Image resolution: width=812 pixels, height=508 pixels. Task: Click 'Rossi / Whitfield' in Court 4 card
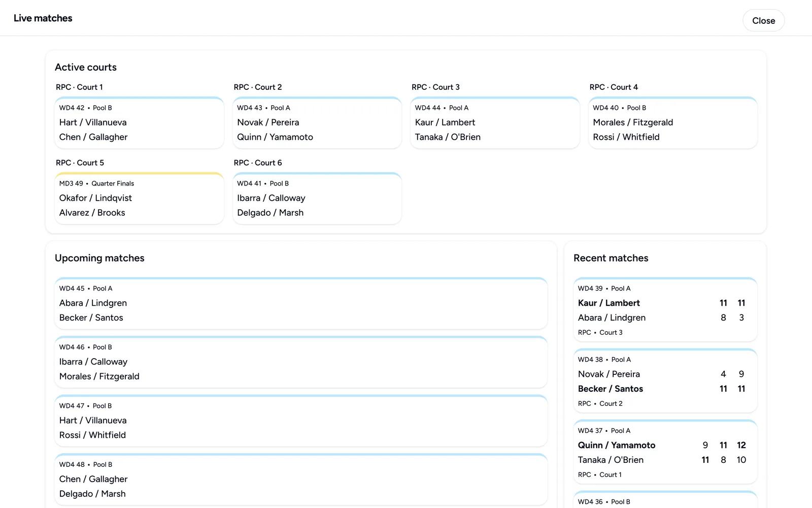(626, 137)
